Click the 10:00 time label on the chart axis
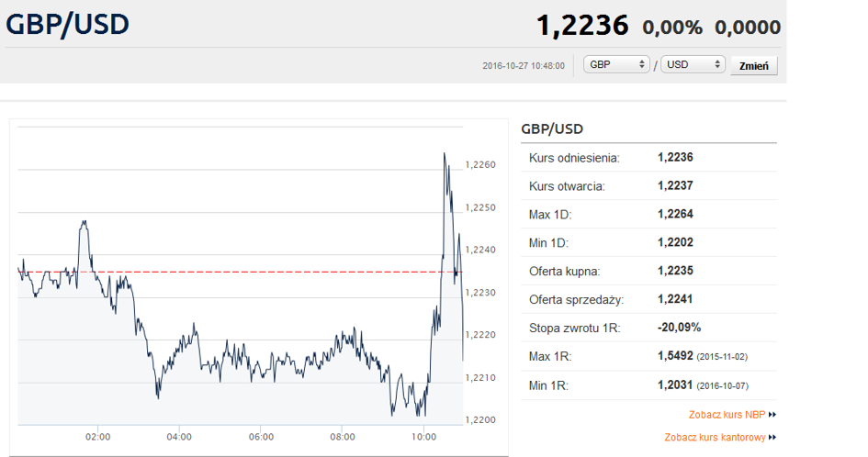 (424, 437)
